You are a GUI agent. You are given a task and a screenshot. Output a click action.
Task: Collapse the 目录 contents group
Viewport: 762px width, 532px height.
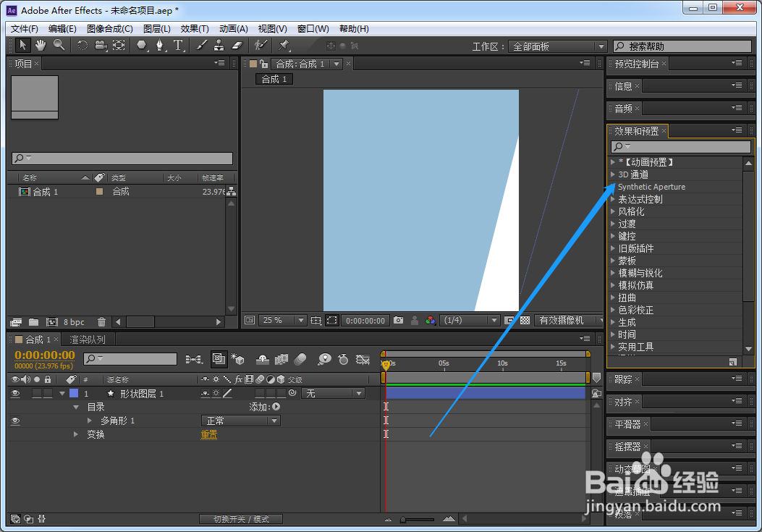[x=76, y=407]
